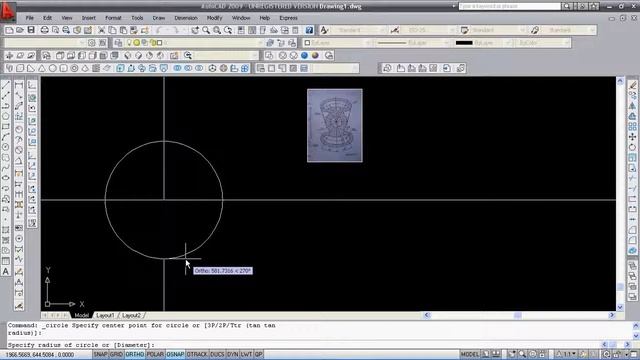Click the InfoCenter keyword search field
The image size is (640, 360).
509,6
